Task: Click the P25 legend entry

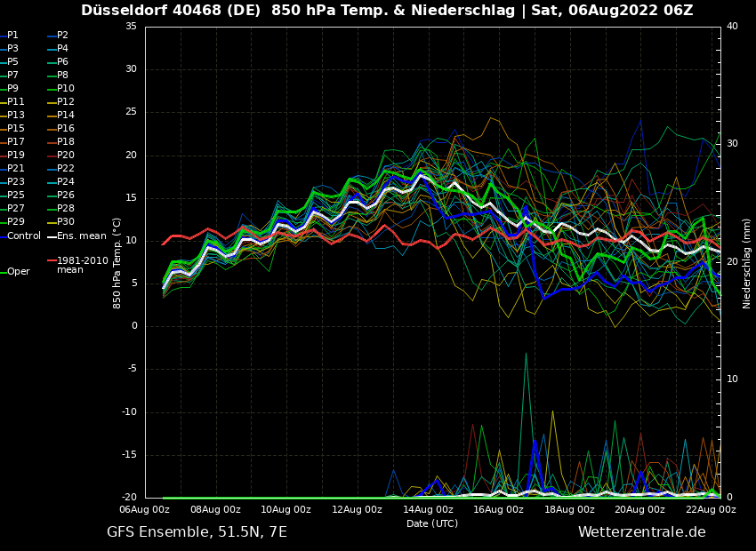Action: point(16,196)
